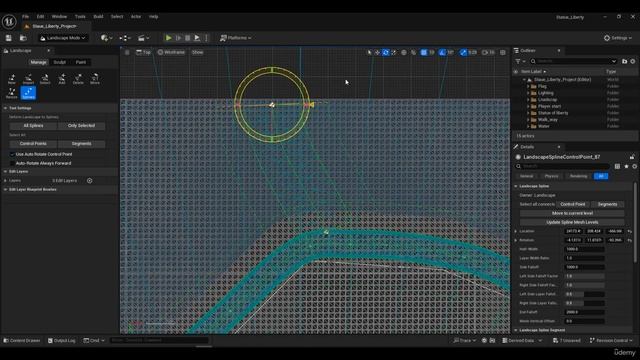
Task: Click the Details panel lock icon
Action: [632, 157]
